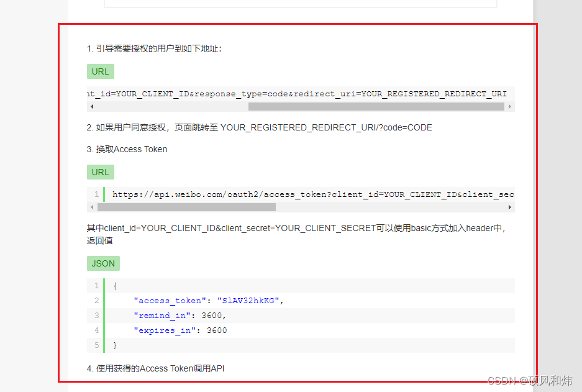The width and height of the screenshot is (582, 392).
Task: Click the green JSON label
Action: [x=103, y=263]
